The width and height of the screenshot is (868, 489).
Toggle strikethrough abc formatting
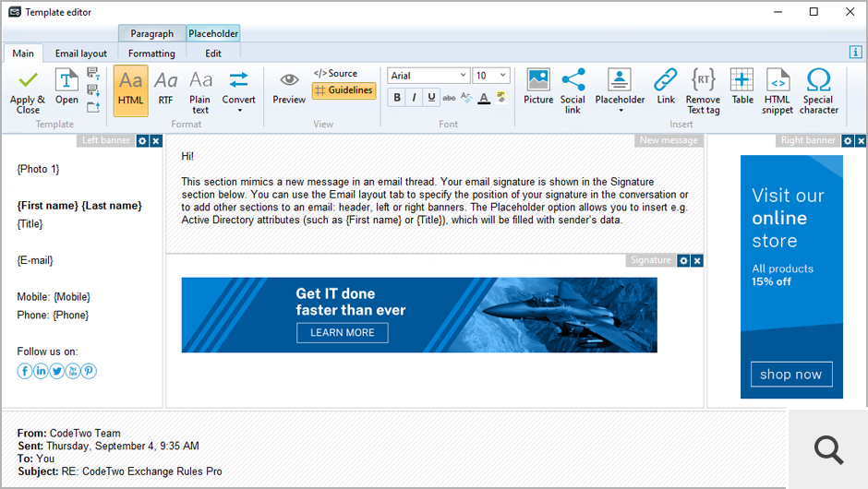click(449, 98)
